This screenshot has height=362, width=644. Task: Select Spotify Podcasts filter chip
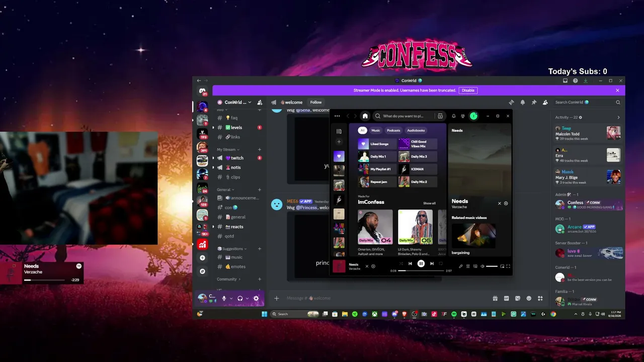pos(393,130)
